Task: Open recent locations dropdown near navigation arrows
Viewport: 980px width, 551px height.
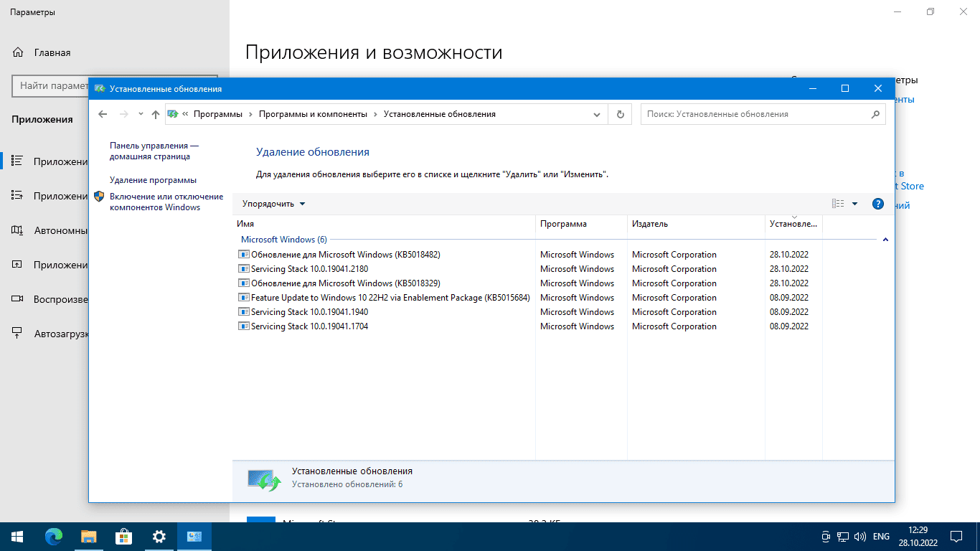Action: [x=141, y=114]
